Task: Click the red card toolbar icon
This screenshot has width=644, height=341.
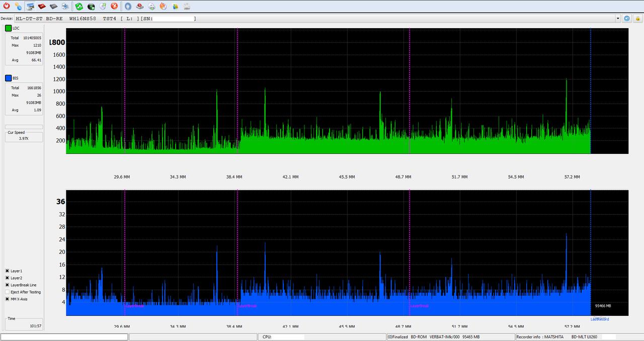Action: [x=42, y=6]
